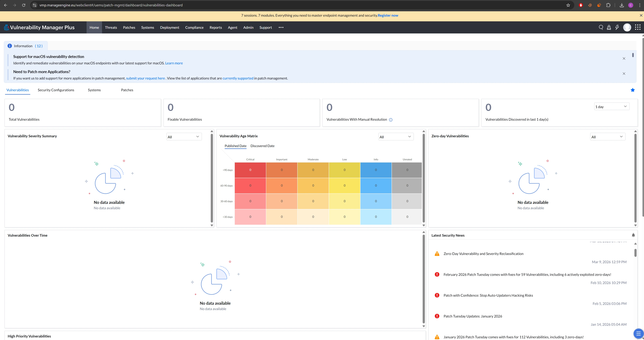Open Vulnerability Age Matrix All dropdown
644x340 pixels.
(396, 137)
